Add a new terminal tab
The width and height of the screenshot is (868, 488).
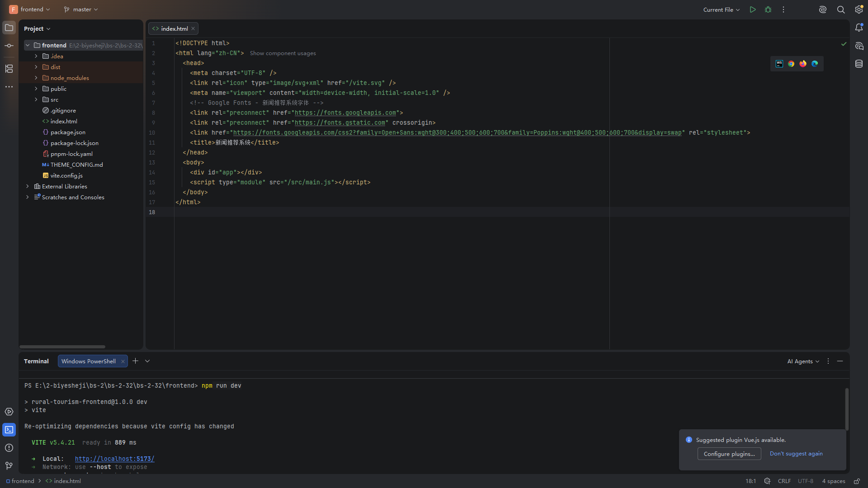point(135,361)
